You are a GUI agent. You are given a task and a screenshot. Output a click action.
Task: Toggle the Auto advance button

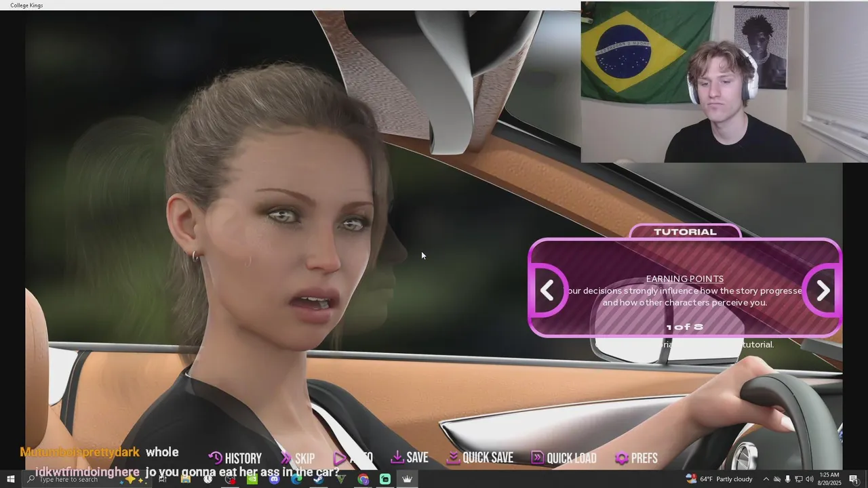[x=353, y=458]
